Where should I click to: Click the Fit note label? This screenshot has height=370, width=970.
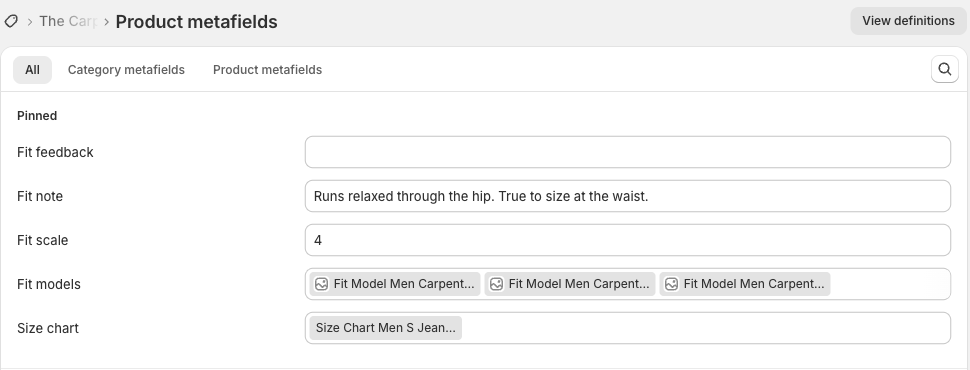(40, 196)
